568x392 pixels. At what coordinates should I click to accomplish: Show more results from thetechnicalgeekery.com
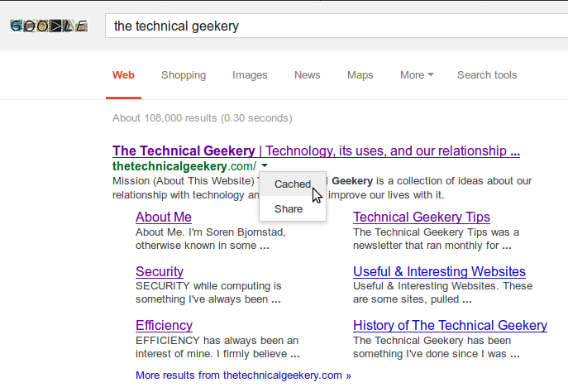243,375
